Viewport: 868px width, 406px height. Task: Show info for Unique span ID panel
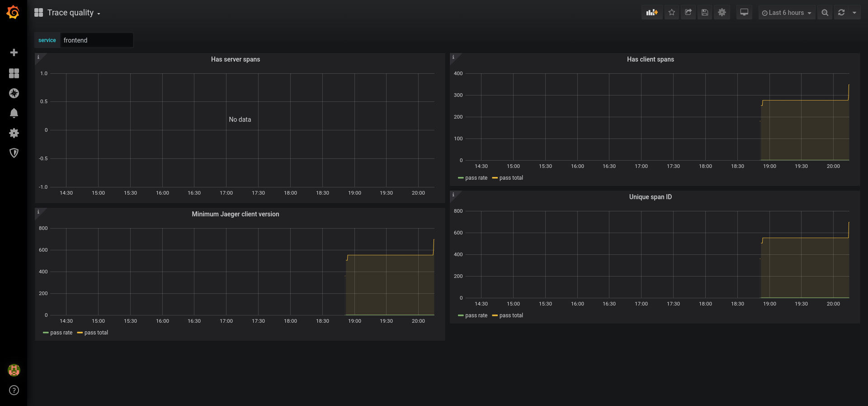[x=453, y=195]
